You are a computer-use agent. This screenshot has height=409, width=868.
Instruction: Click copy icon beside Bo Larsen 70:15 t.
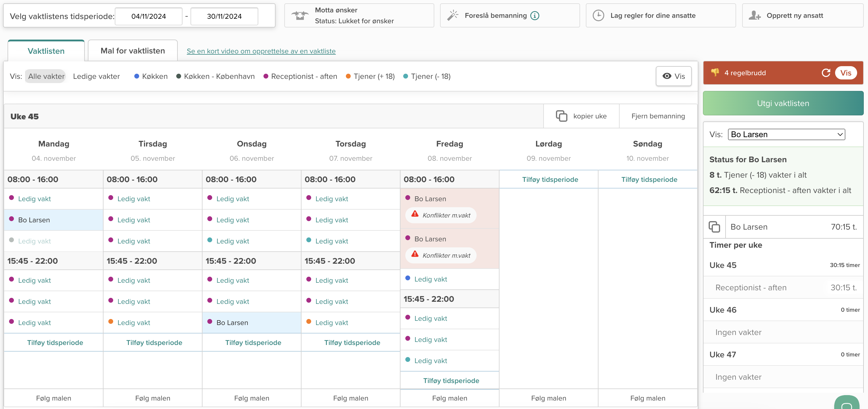[x=714, y=227]
